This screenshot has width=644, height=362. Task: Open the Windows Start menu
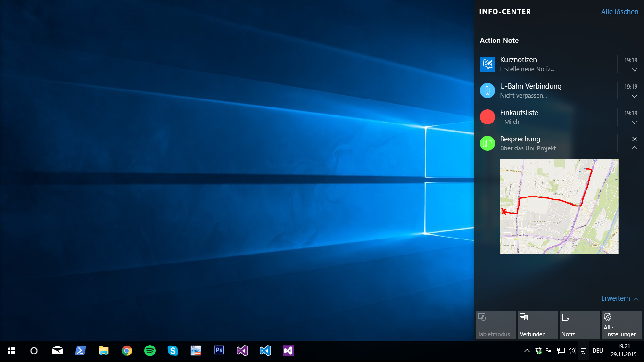pos(11,351)
